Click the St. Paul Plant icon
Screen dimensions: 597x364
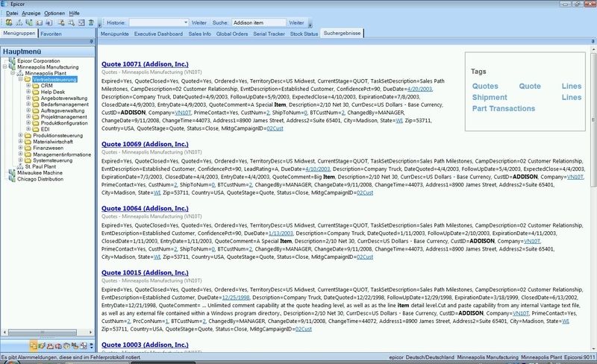click(x=20, y=167)
